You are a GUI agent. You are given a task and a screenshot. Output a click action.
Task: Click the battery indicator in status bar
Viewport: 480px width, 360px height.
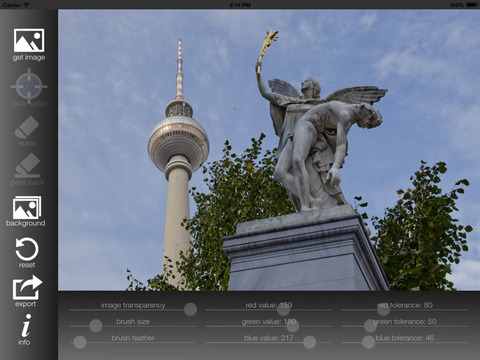coord(472,5)
